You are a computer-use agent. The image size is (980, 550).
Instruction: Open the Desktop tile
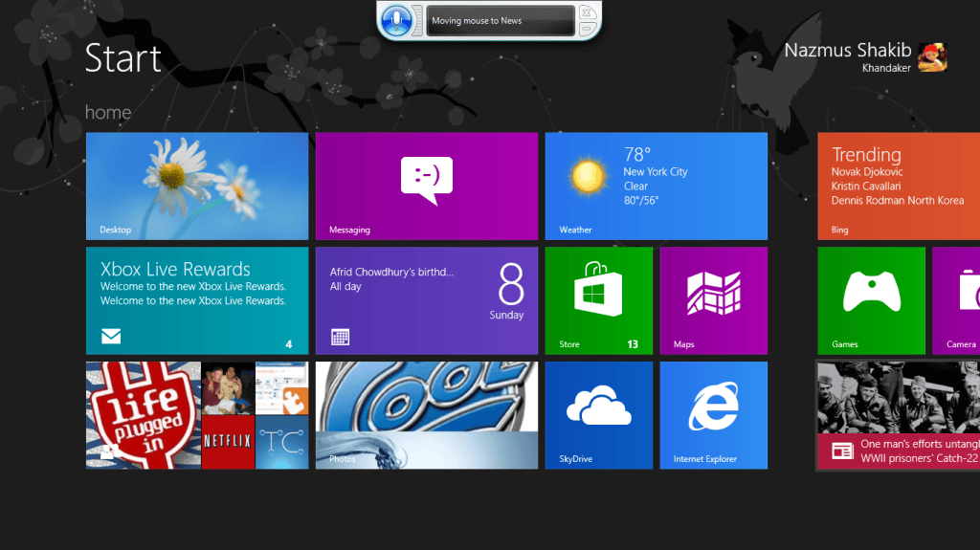pos(197,186)
